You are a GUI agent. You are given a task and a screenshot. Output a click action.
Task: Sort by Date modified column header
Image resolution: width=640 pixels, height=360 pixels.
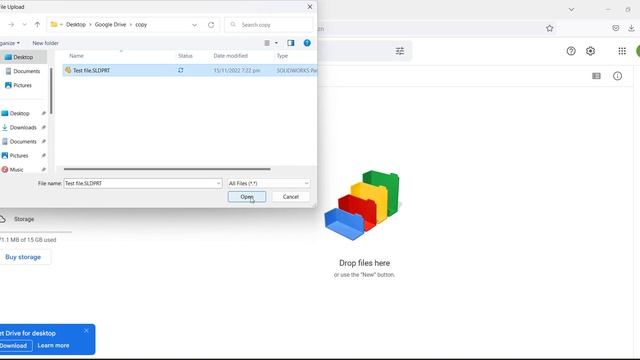(x=231, y=56)
